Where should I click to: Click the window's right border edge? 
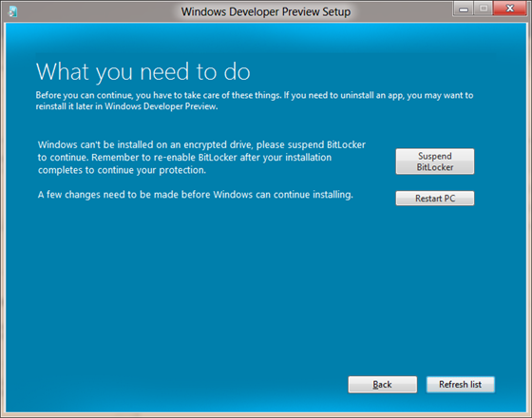[x=529, y=218]
